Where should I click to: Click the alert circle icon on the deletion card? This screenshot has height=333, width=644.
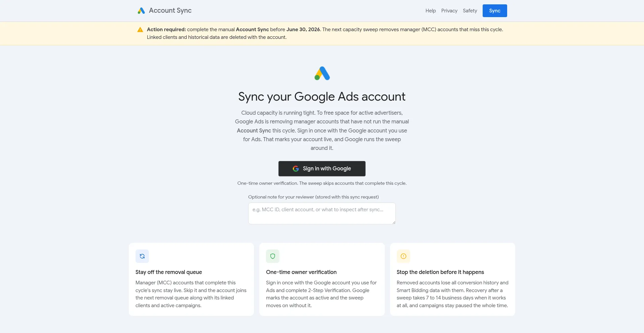(404, 256)
